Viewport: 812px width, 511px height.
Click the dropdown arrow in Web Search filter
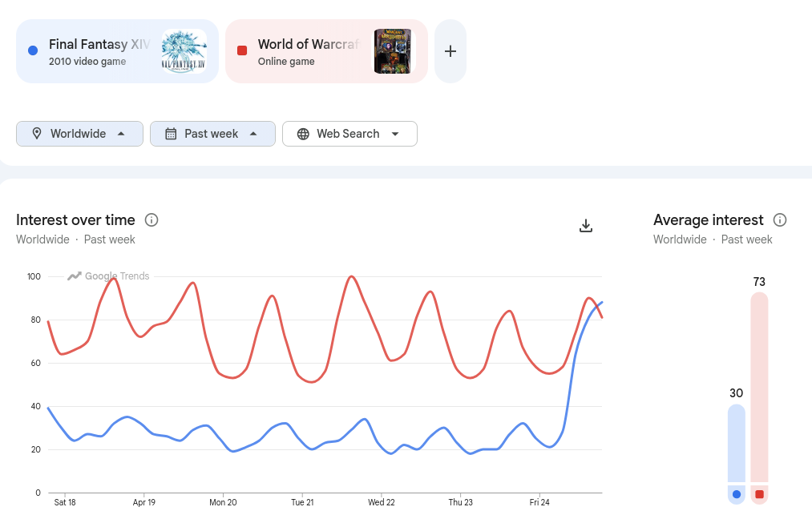395,134
